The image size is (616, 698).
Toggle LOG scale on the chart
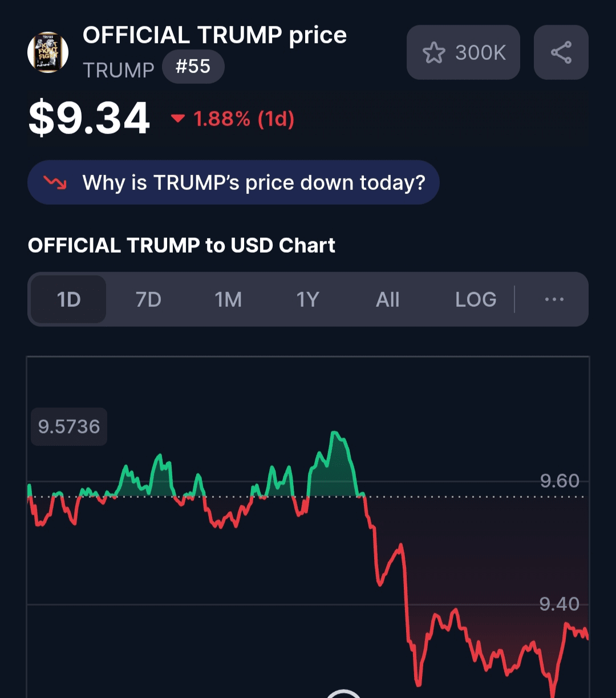click(475, 299)
